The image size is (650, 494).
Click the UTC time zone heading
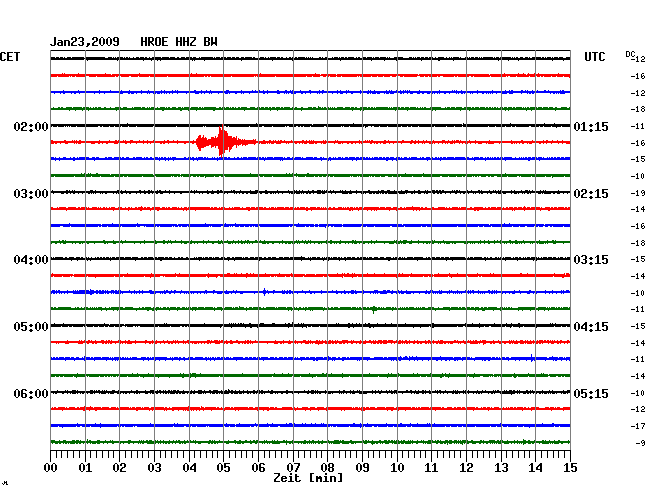(594, 56)
